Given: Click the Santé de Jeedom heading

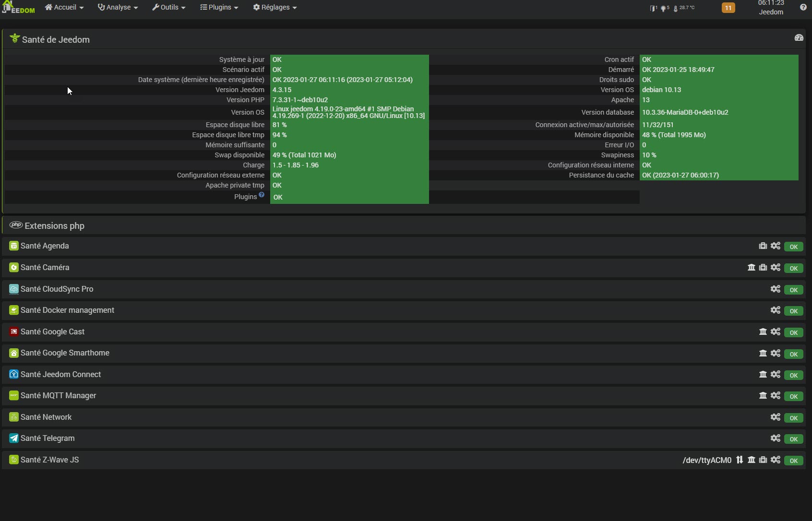Looking at the screenshot, I should coord(56,40).
